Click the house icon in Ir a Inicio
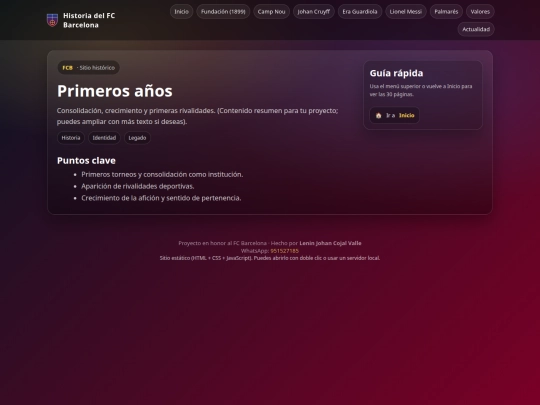540x405 pixels. (x=378, y=115)
